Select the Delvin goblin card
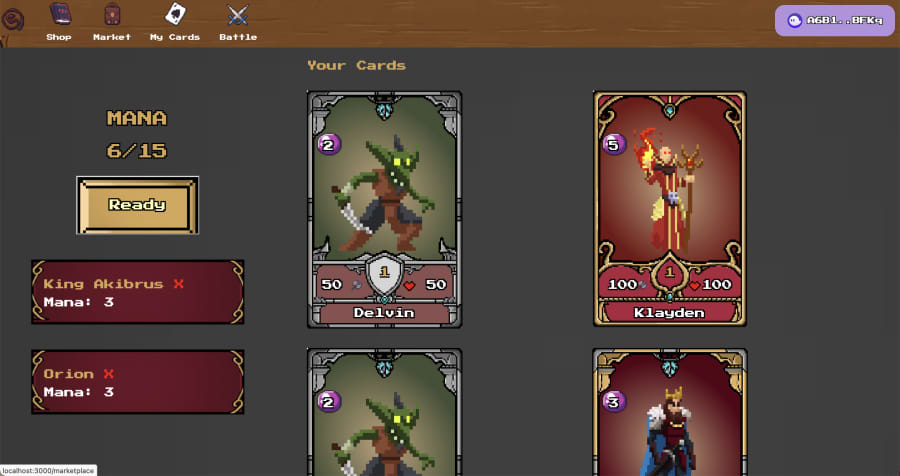This screenshot has width=900, height=476. click(385, 210)
